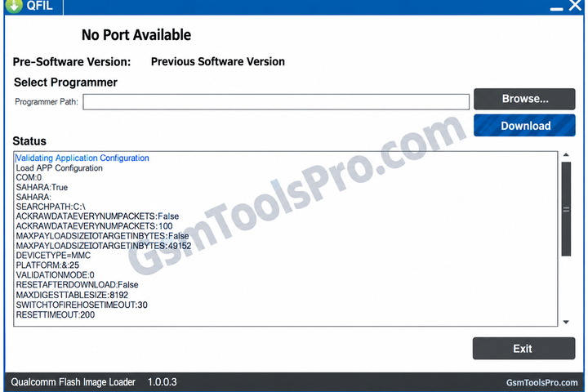Start flashing with the Download button
The height and width of the screenshot is (392, 588).
point(524,126)
